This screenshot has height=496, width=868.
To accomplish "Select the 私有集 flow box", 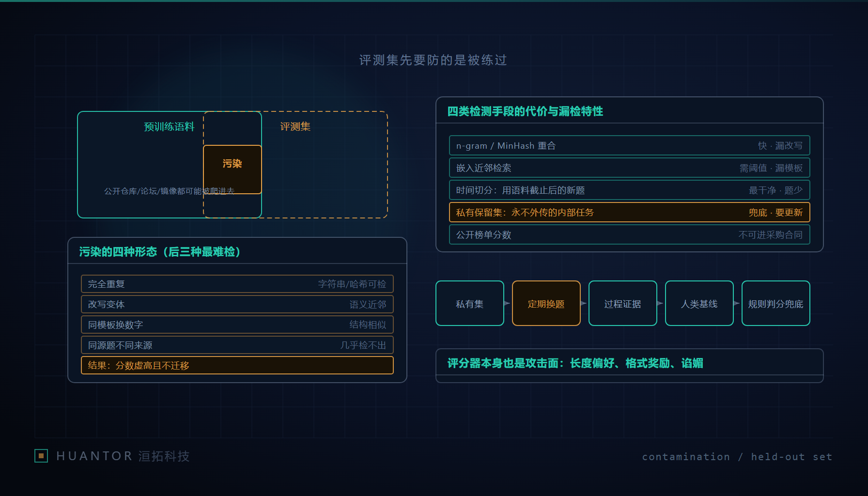I will point(470,303).
